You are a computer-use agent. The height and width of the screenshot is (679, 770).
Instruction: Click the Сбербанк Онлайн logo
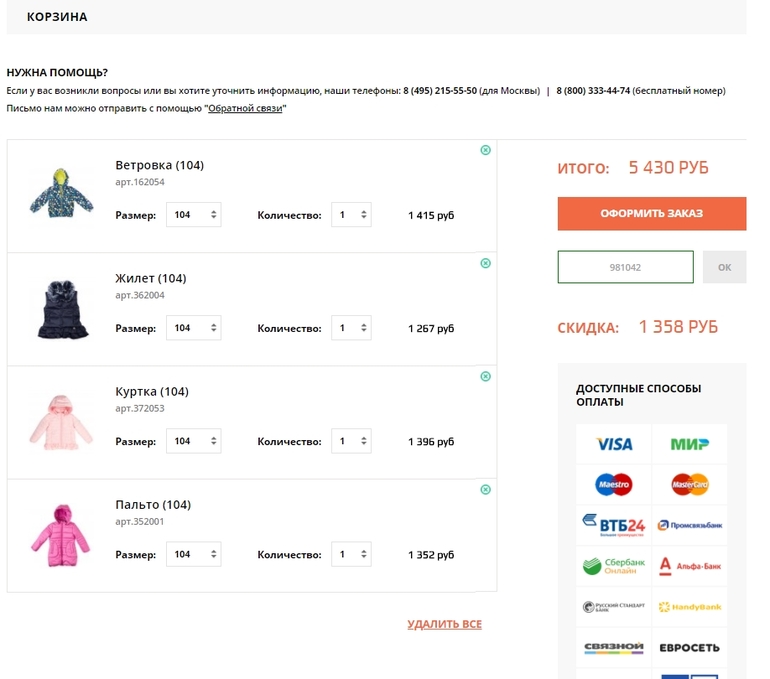tap(614, 566)
